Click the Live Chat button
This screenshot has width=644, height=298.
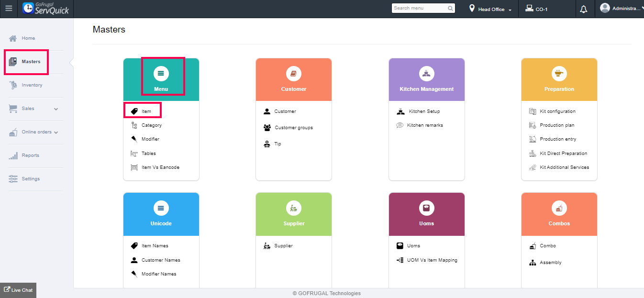point(18,290)
